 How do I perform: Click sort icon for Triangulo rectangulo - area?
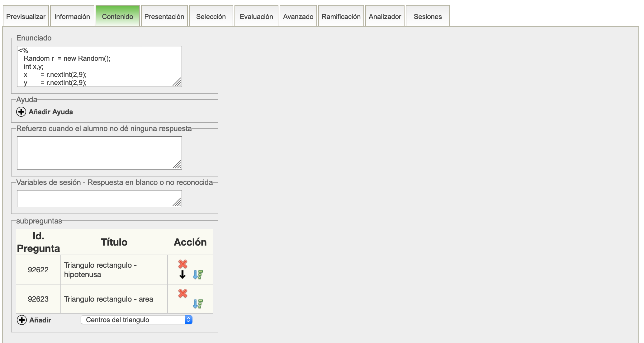click(x=198, y=303)
